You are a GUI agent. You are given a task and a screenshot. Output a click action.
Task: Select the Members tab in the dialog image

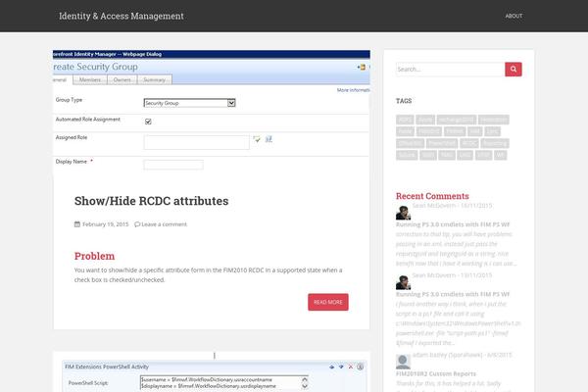pyautogui.click(x=90, y=80)
